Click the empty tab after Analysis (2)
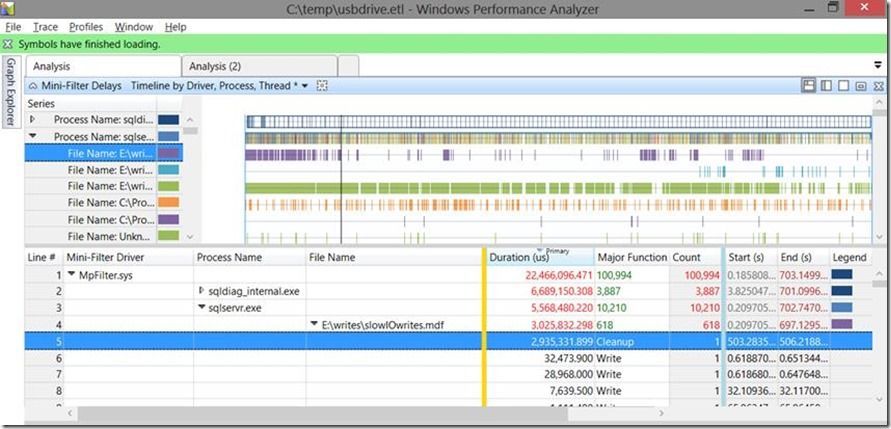Image resolution: width=891 pixels, height=429 pixels. tap(348, 66)
